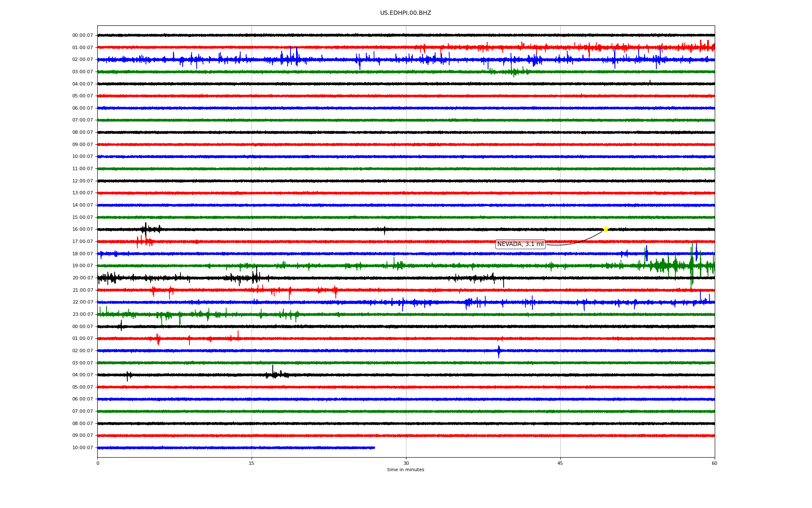The width and height of the screenshot is (812, 508).
Task: Click the 20:00:07 trace time label
Action: pos(82,278)
